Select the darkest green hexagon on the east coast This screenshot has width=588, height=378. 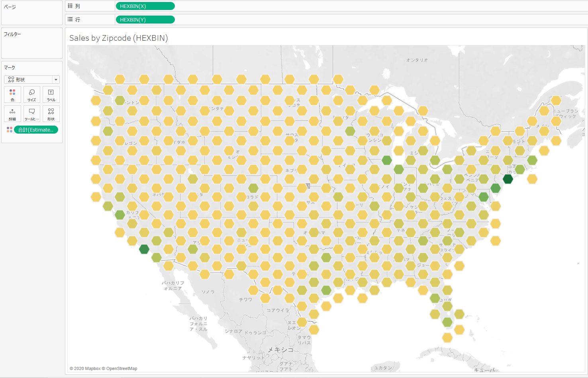point(508,179)
